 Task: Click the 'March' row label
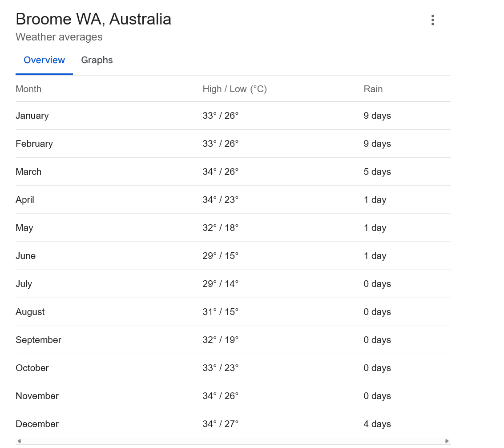(28, 172)
